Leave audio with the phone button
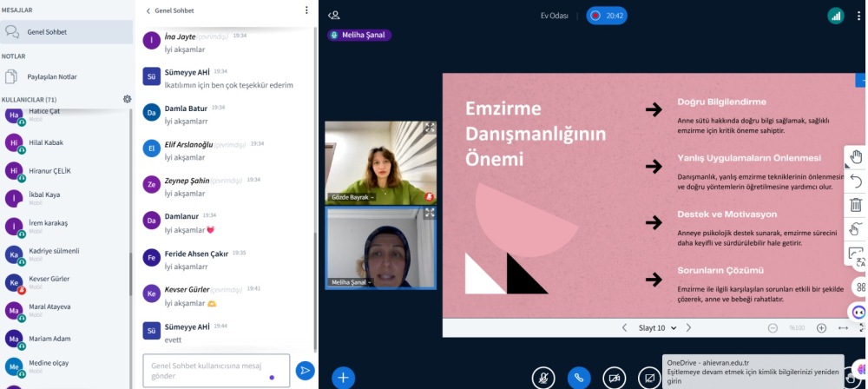 [x=579, y=378]
